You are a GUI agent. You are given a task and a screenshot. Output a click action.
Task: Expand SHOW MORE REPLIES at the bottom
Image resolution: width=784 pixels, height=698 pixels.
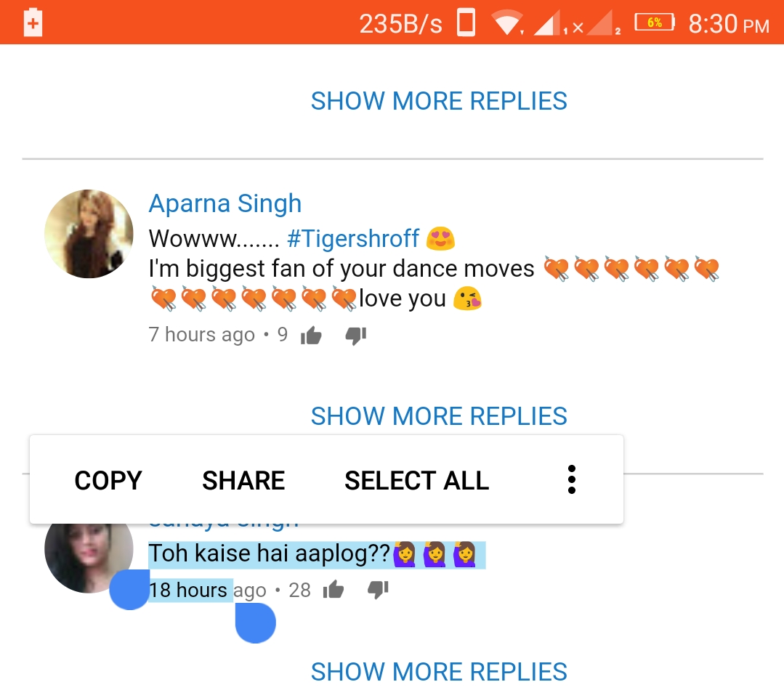click(x=439, y=672)
